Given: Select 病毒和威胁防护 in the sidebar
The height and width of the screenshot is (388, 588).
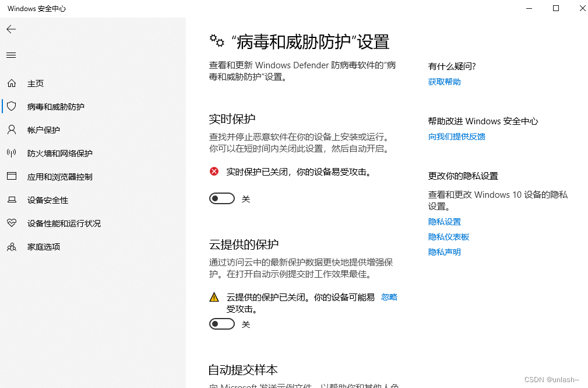Looking at the screenshot, I should coord(55,107).
